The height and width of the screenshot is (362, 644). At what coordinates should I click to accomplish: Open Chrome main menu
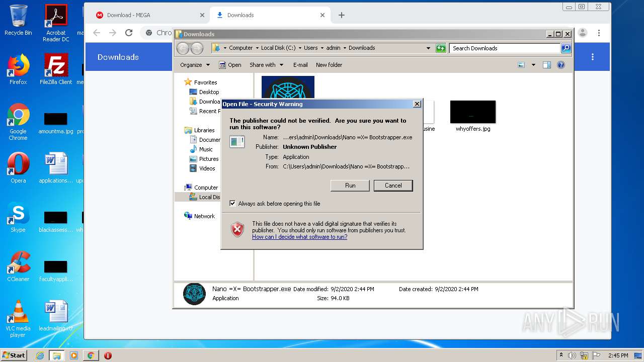click(599, 33)
